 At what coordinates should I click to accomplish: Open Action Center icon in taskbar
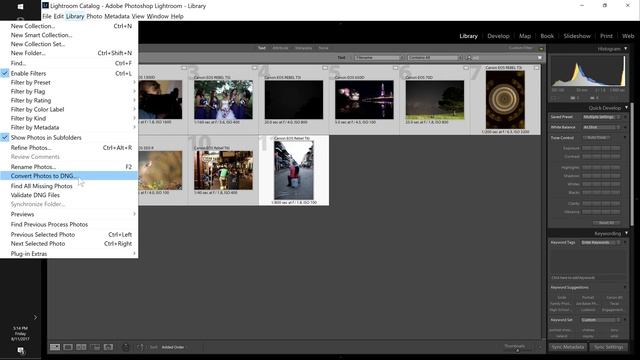click(x=20, y=351)
